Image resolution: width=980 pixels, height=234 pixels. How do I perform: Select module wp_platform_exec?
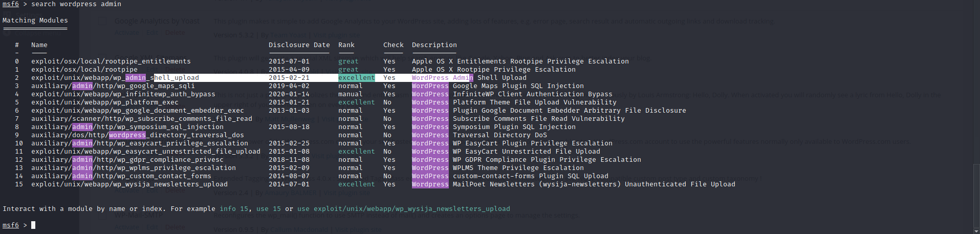(105, 102)
